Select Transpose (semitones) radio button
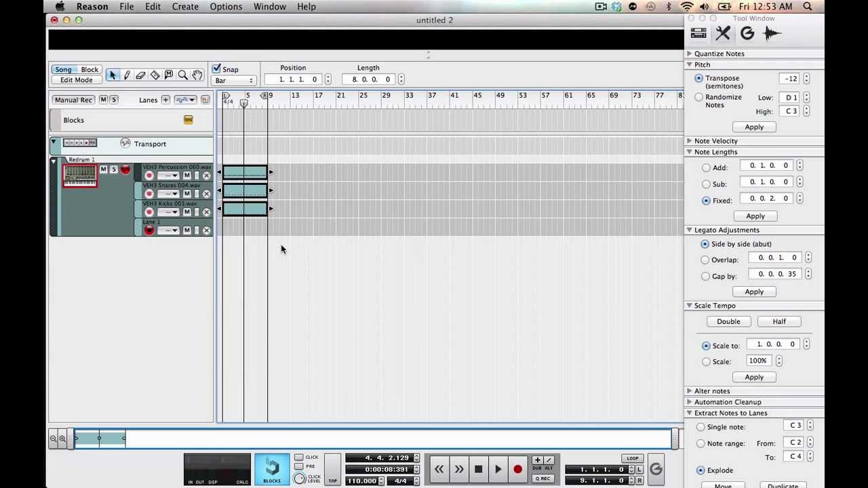Screen dimensions: 868x488 [699, 79]
